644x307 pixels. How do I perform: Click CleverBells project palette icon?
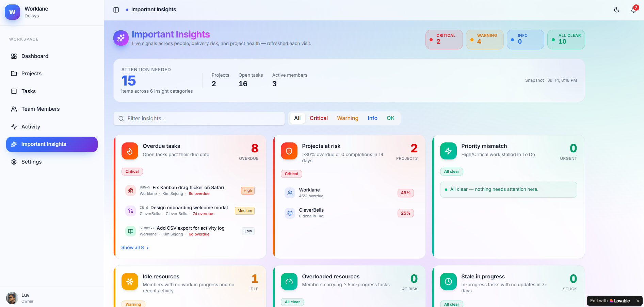click(x=290, y=213)
